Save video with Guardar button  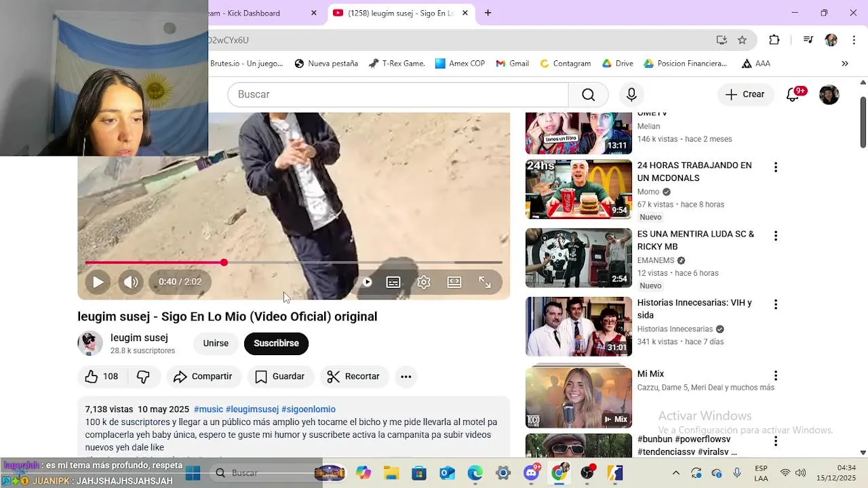280,376
